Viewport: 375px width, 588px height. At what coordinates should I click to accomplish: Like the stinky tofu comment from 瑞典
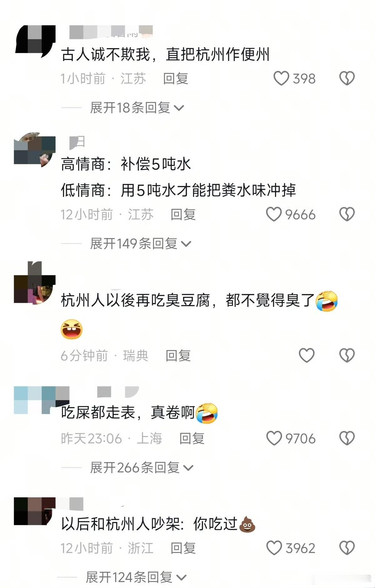[307, 356]
